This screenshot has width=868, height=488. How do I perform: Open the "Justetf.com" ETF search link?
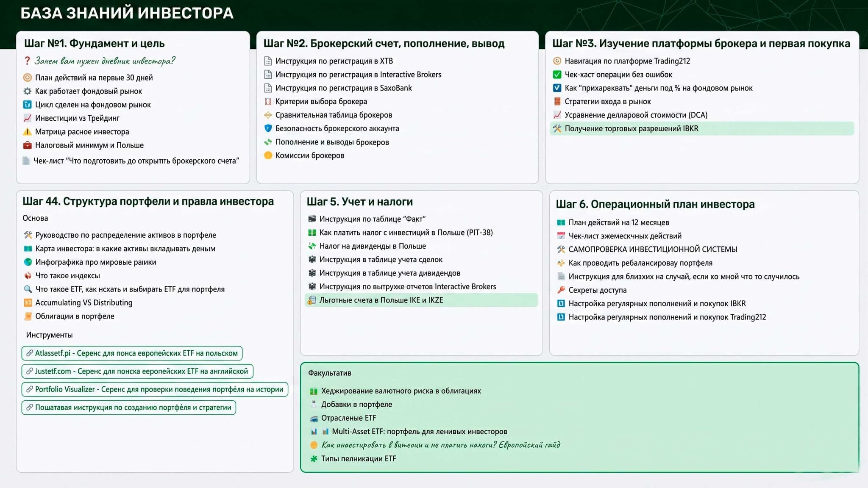click(x=137, y=372)
